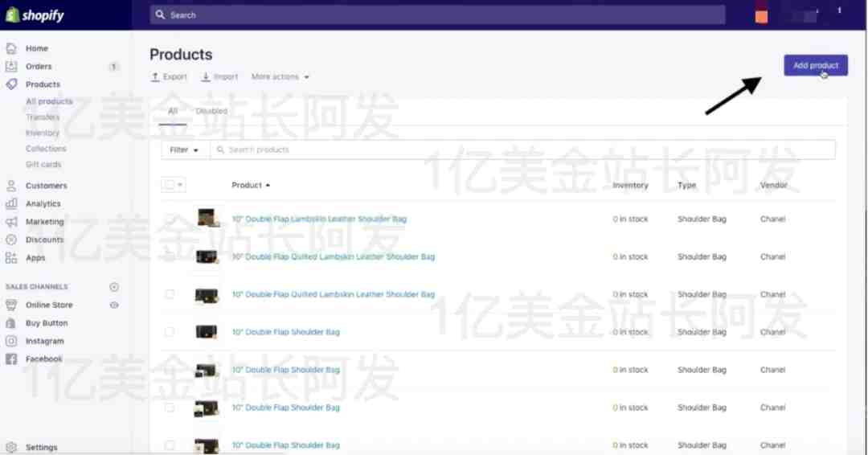Open Home in sidebar

click(36, 48)
